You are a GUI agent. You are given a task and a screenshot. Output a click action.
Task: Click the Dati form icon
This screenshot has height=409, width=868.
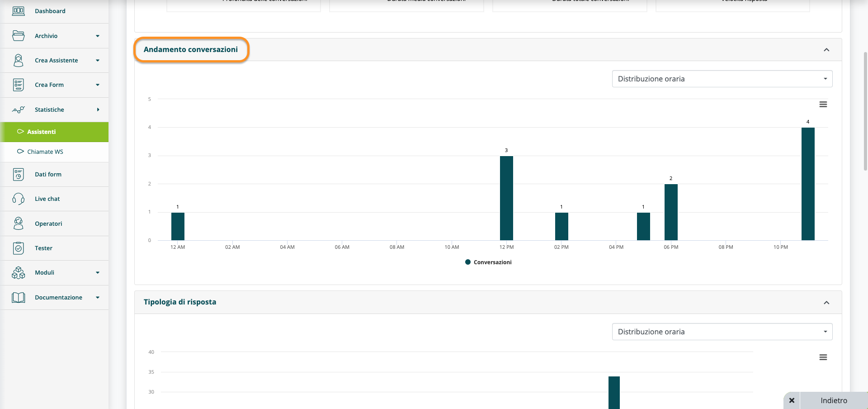click(19, 174)
